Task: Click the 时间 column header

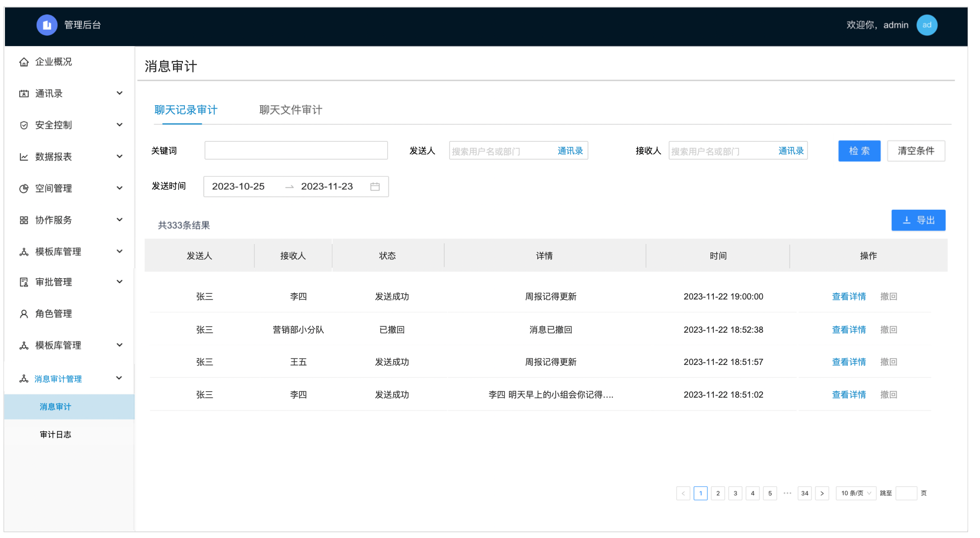Action: click(x=718, y=256)
